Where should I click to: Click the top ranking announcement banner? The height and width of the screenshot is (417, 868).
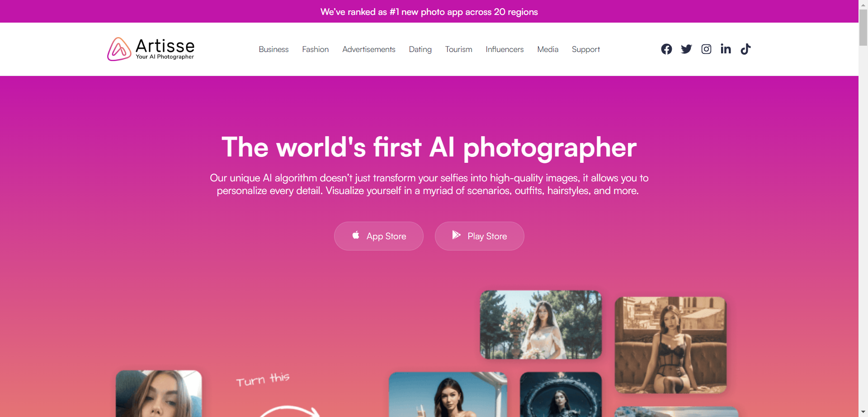coord(429,11)
